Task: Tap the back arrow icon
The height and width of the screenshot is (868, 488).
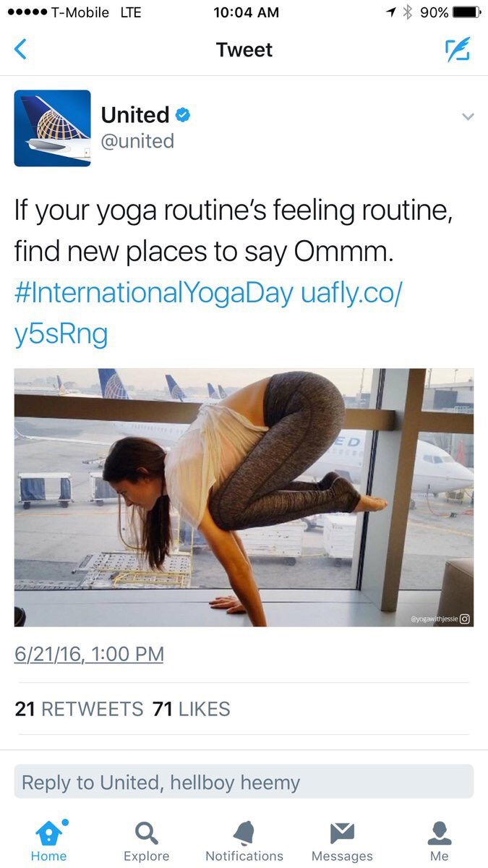Action: pos(20,50)
